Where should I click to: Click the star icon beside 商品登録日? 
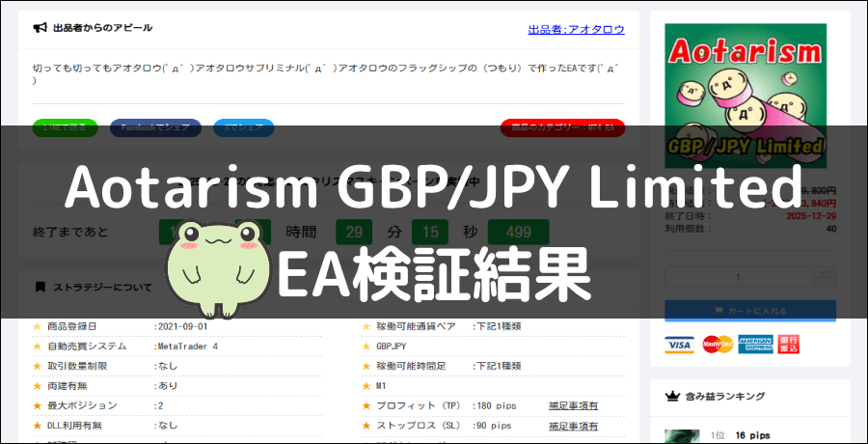tap(38, 326)
